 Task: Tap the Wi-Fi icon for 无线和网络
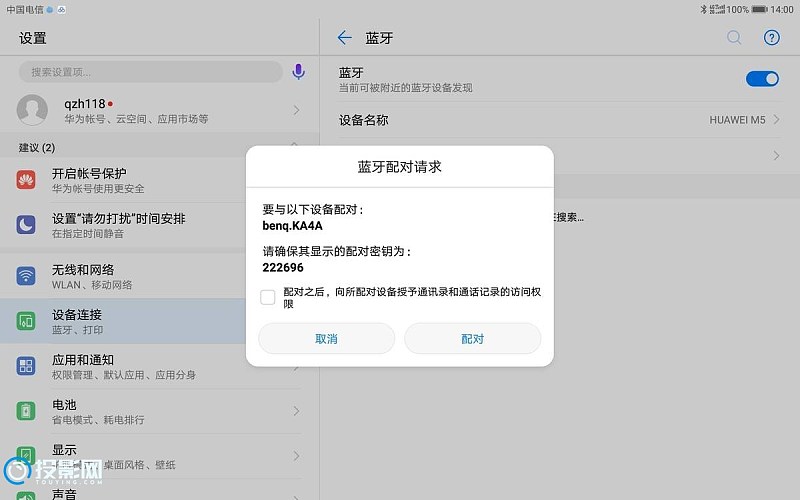pyautogui.click(x=26, y=276)
